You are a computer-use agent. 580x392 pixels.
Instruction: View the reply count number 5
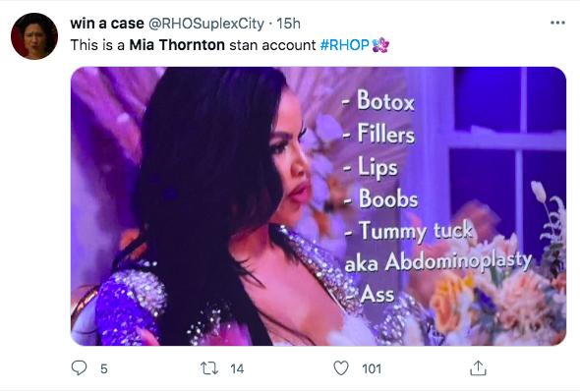pos(104,368)
